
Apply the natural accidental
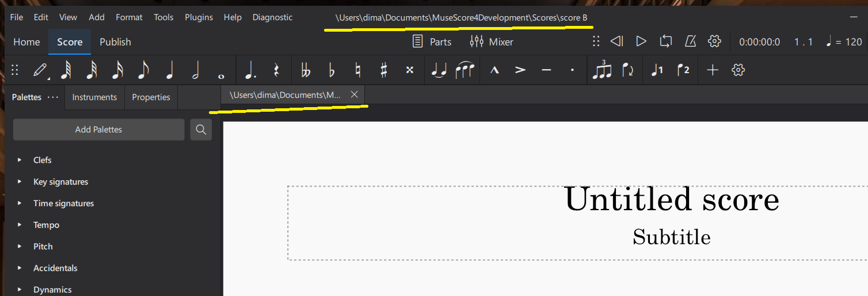pyautogui.click(x=357, y=70)
